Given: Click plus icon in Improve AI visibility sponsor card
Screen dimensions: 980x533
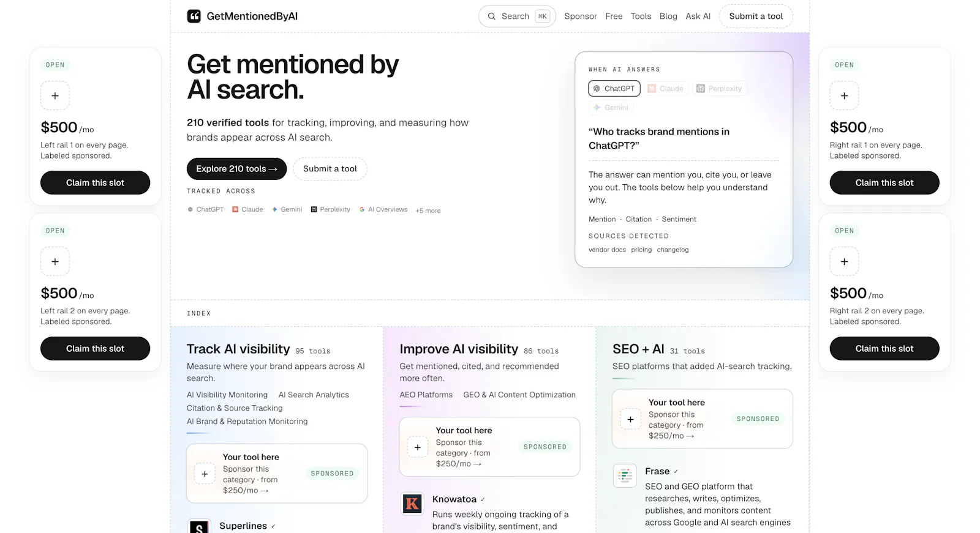Looking at the screenshot, I should pos(418,447).
